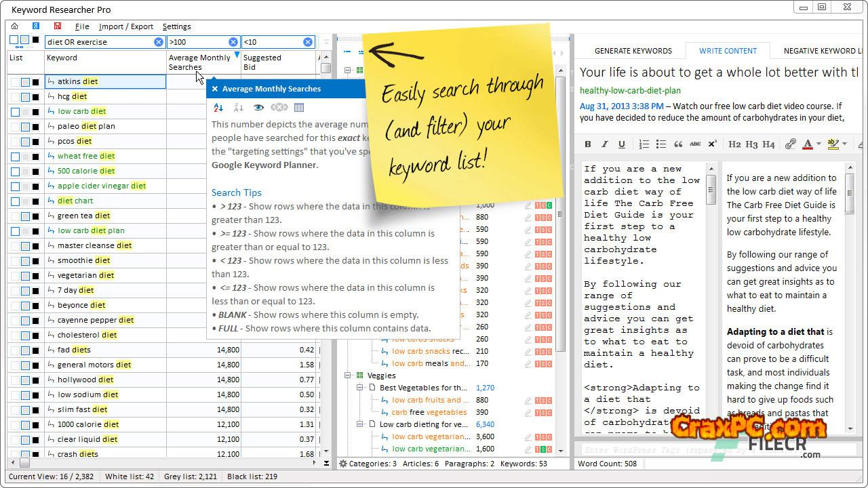Click the red Save floppy disk icon
The width and height of the screenshot is (868, 488).
pos(58,26)
